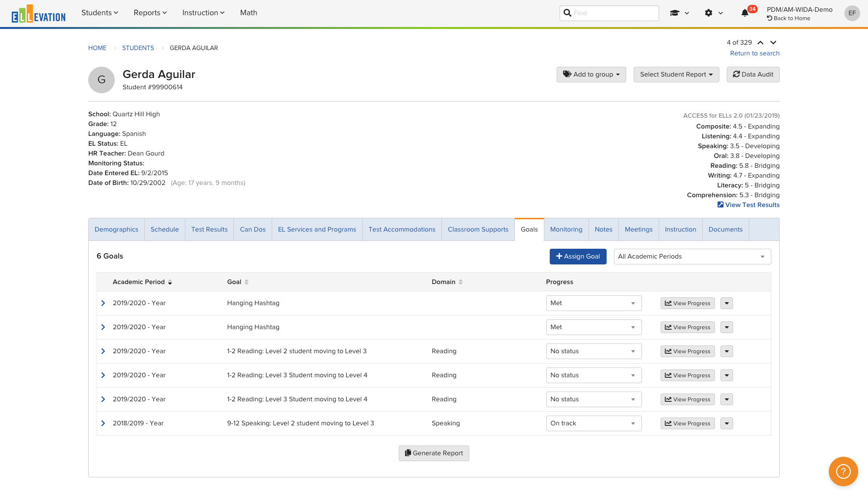Switch to the Schedule tab
This screenshot has height=496, width=868.
tap(165, 230)
